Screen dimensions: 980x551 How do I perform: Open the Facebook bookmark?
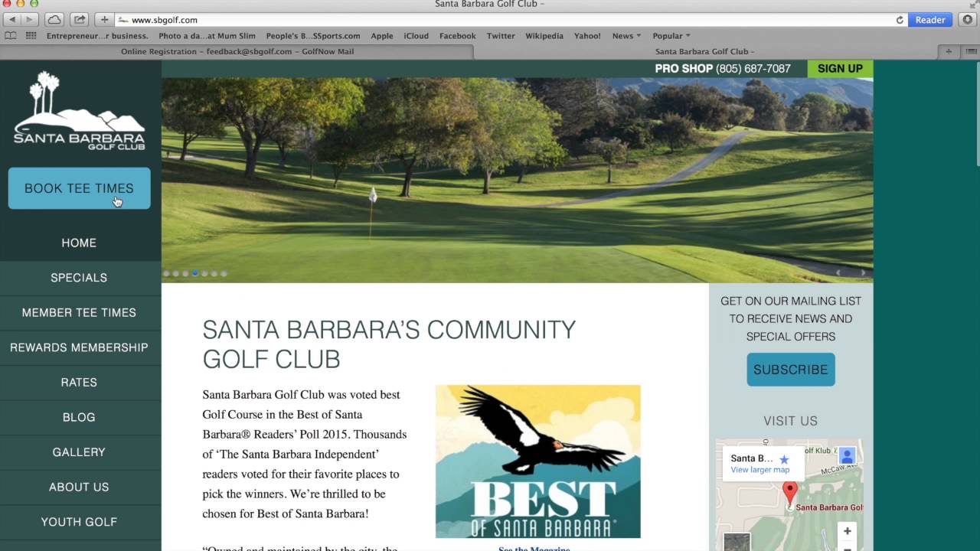[458, 36]
